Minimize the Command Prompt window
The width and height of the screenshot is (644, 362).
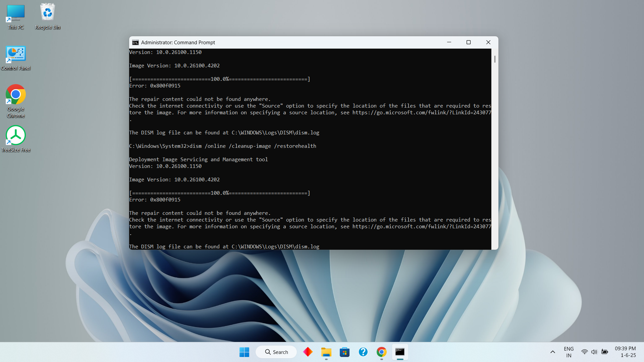pyautogui.click(x=449, y=42)
